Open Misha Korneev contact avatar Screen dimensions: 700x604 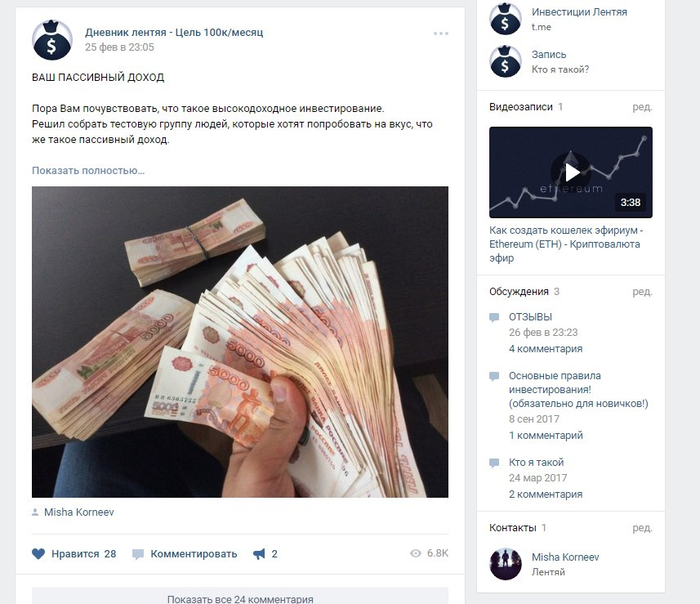pos(506,564)
